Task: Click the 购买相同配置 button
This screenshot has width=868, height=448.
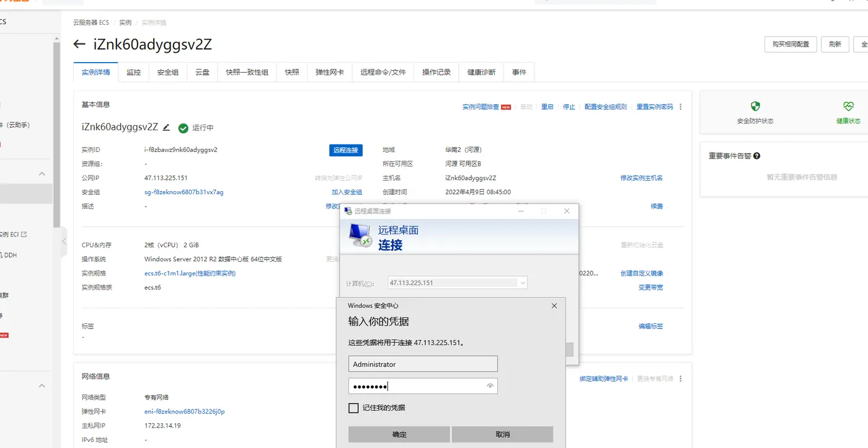Action: 790,45
